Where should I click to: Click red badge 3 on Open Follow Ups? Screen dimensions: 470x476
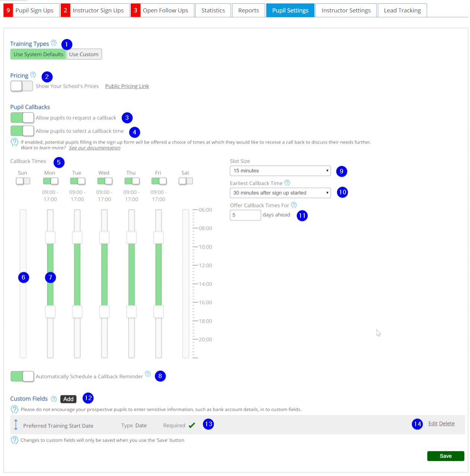tap(136, 10)
